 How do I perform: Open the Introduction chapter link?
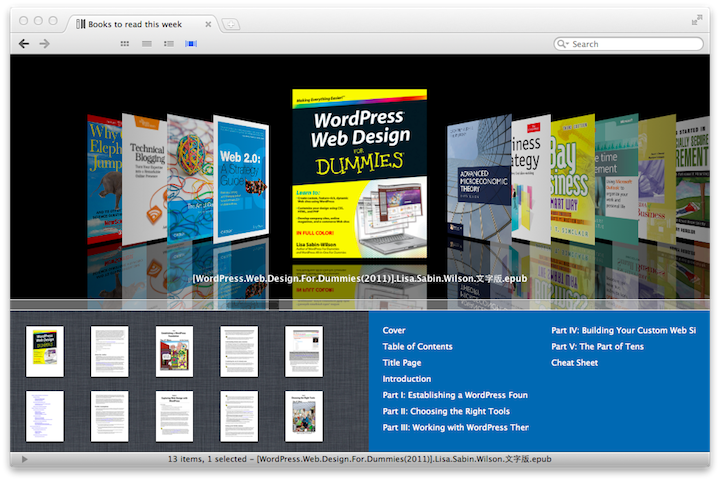tap(406, 379)
